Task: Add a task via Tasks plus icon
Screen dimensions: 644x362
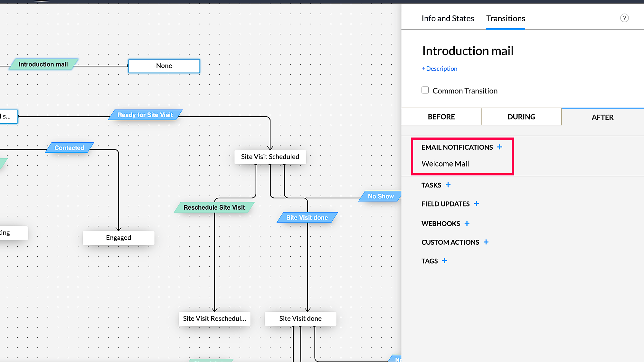Action: pyautogui.click(x=448, y=185)
